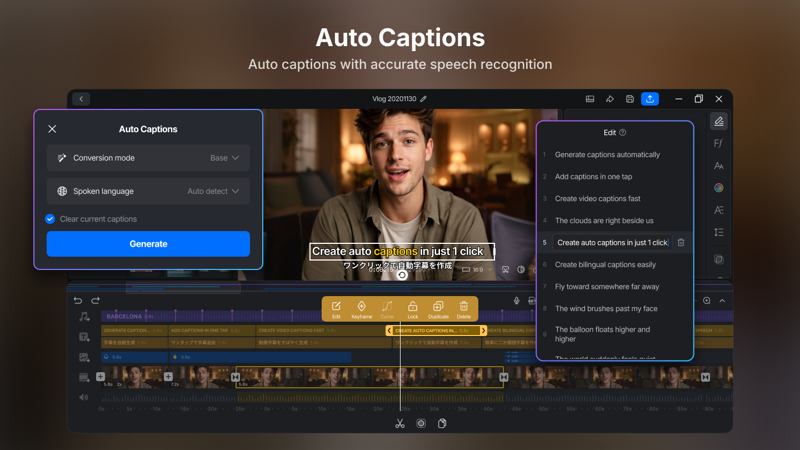Select caption 7 Fly toward somewhere far away

pyautogui.click(x=607, y=287)
